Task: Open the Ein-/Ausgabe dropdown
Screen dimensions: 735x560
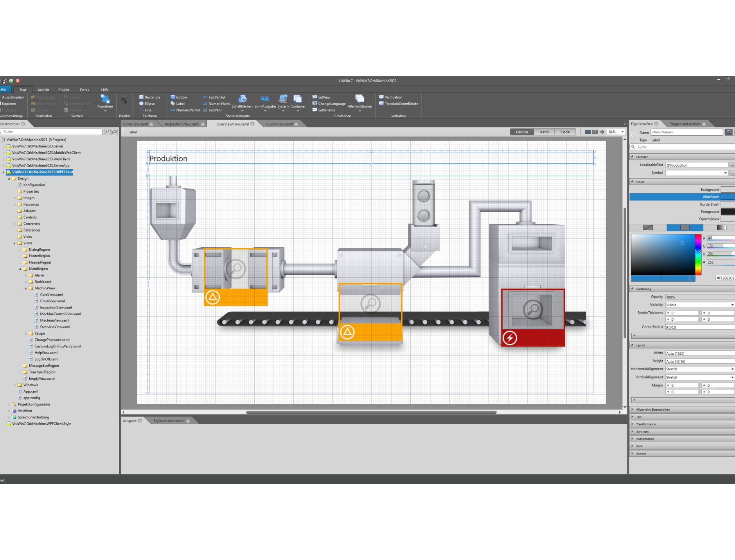Action: [265, 104]
